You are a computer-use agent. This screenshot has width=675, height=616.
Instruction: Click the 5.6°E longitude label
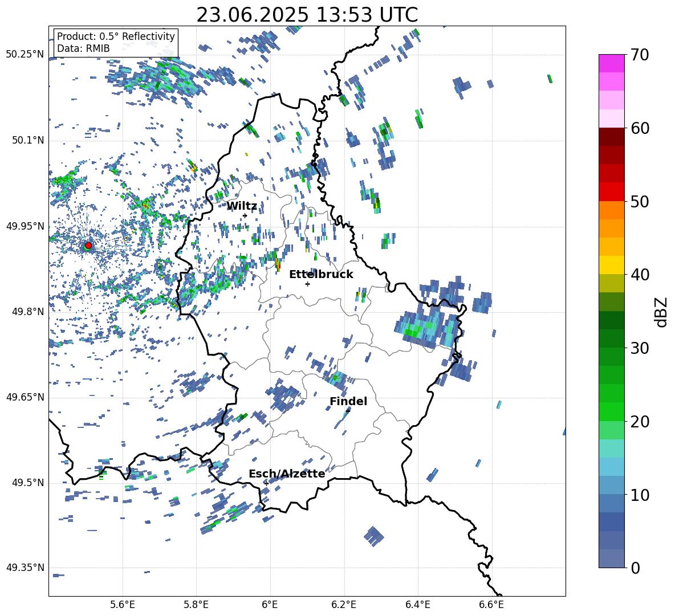(x=123, y=605)
